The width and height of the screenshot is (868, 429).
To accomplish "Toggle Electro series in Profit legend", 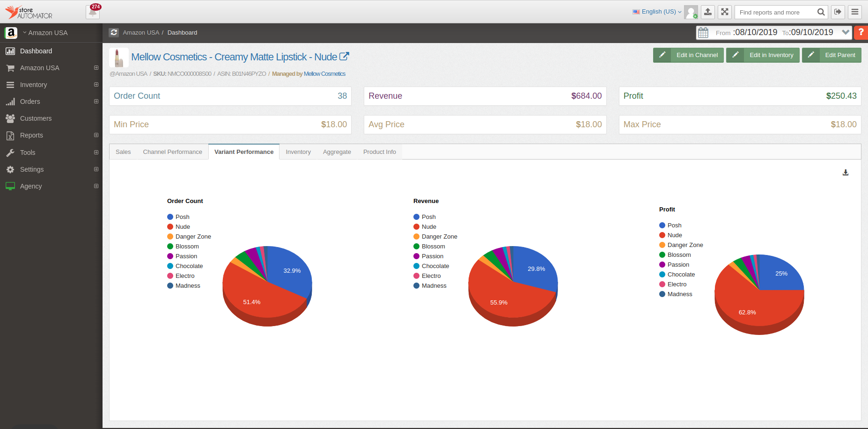I will click(x=673, y=284).
